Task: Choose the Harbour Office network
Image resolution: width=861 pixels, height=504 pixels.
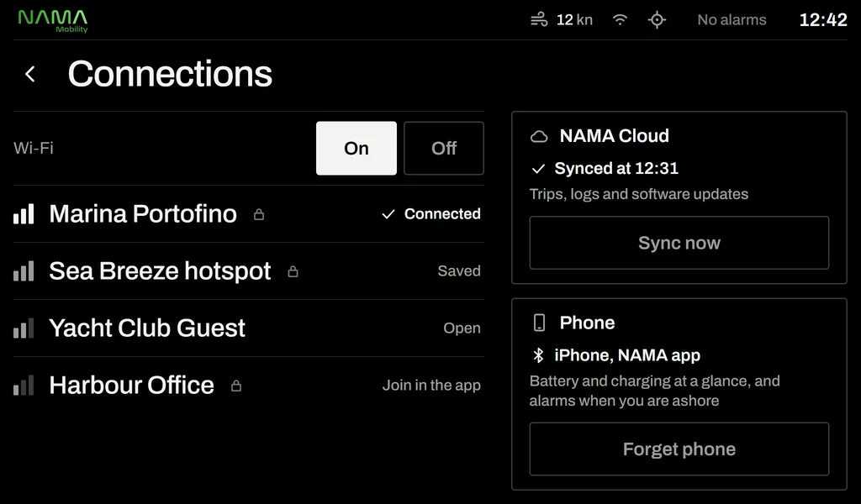Action: pyautogui.click(x=249, y=385)
